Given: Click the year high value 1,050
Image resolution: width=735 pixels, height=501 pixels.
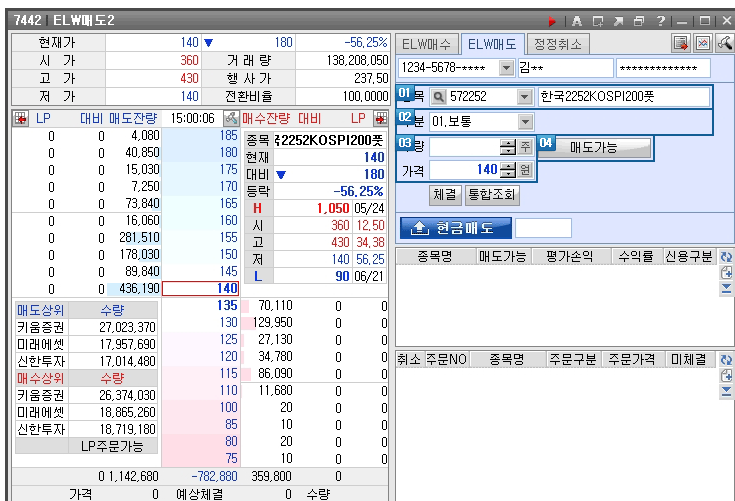Looking at the screenshot, I should 333,209.
